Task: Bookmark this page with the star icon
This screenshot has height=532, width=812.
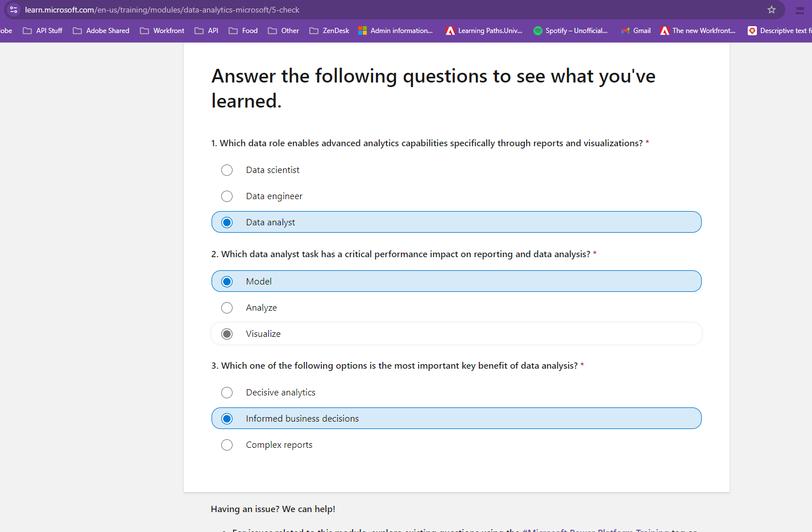Action: click(772, 10)
